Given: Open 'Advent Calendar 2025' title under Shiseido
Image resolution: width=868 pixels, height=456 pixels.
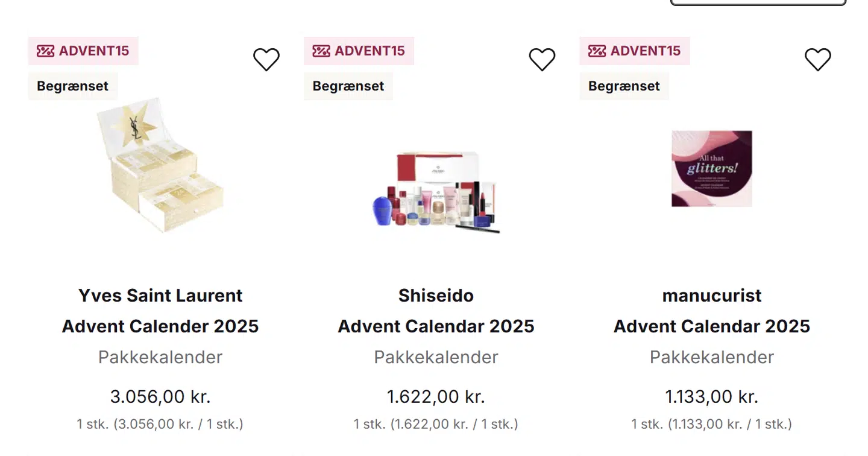Looking at the screenshot, I should (x=436, y=326).
